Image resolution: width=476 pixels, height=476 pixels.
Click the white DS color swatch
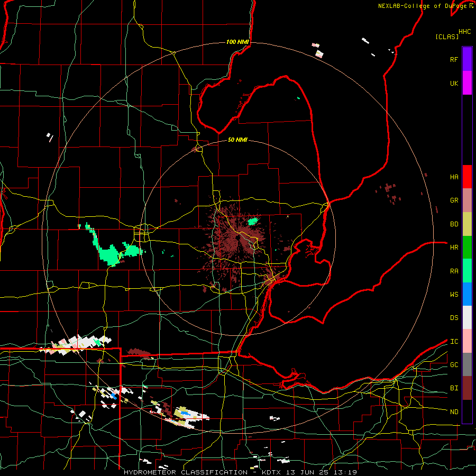(467, 317)
